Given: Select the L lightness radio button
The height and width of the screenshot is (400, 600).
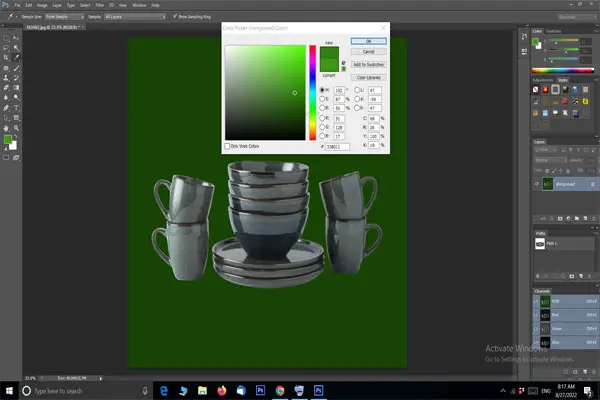Looking at the screenshot, I should point(357,90).
